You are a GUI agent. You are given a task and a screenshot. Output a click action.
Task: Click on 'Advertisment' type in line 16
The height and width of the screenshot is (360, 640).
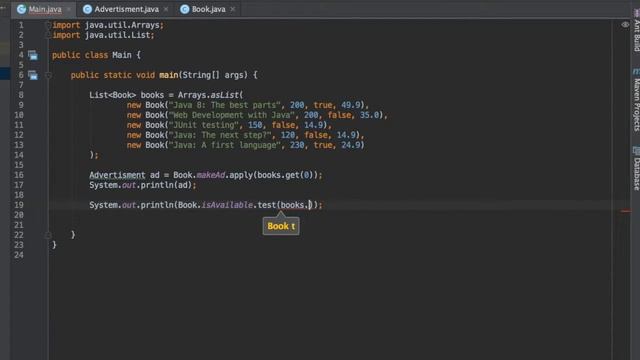(117, 175)
